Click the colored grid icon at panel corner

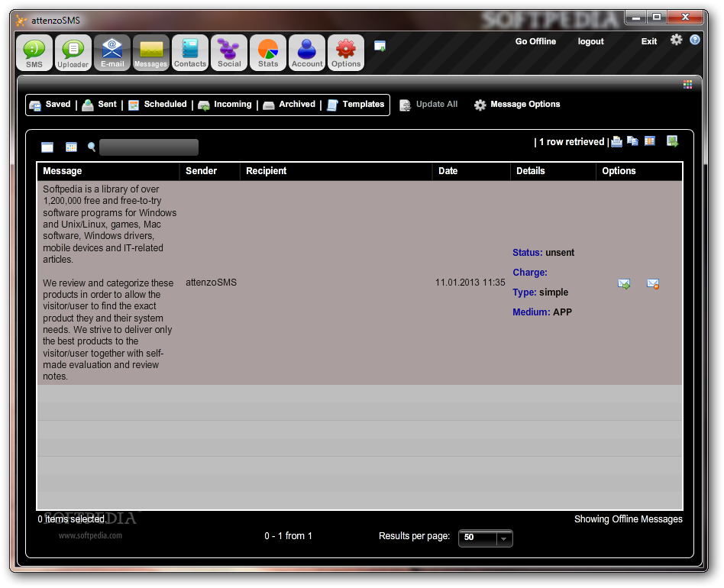coord(687,84)
